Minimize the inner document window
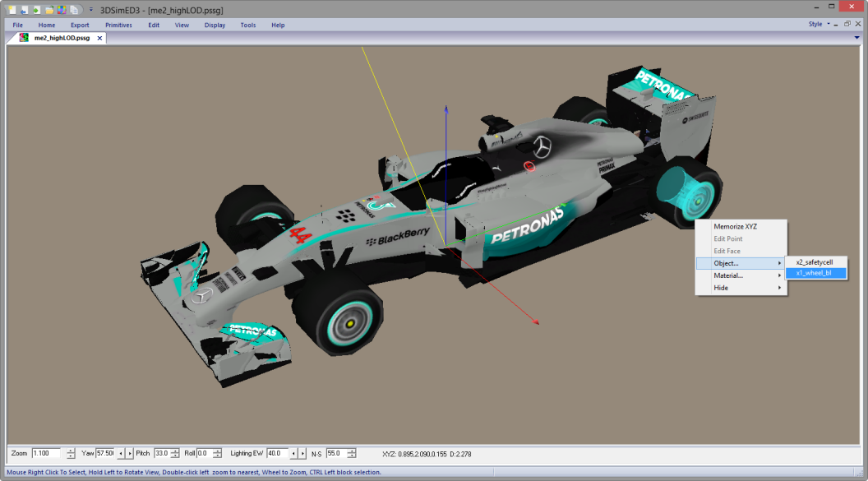 point(836,25)
